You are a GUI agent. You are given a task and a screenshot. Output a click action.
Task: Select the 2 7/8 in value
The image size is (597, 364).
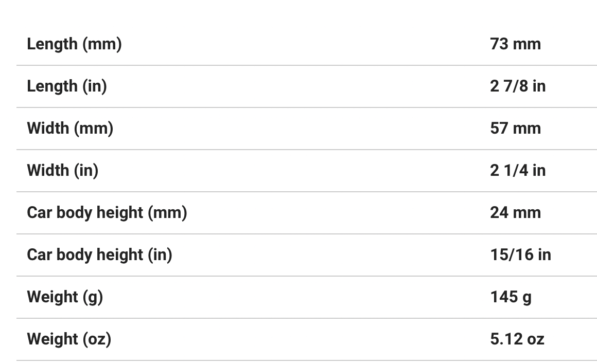[518, 86]
